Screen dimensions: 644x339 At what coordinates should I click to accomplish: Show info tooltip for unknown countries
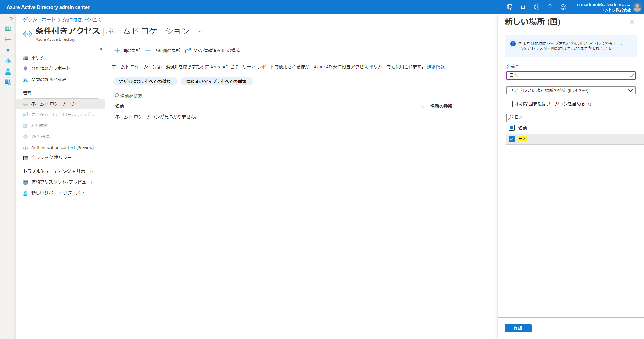(590, 104)
